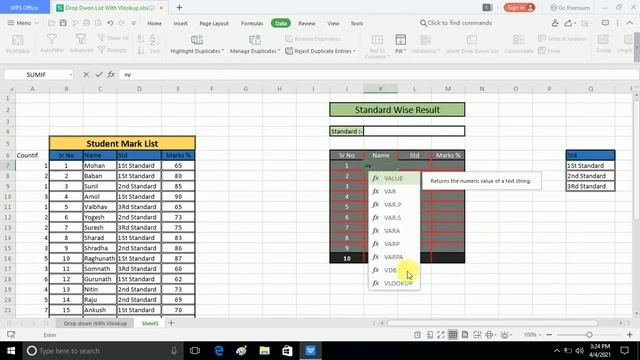Screen dimensions: 640x360
Task: Click the share icon in top right
Action: [568, 23]
